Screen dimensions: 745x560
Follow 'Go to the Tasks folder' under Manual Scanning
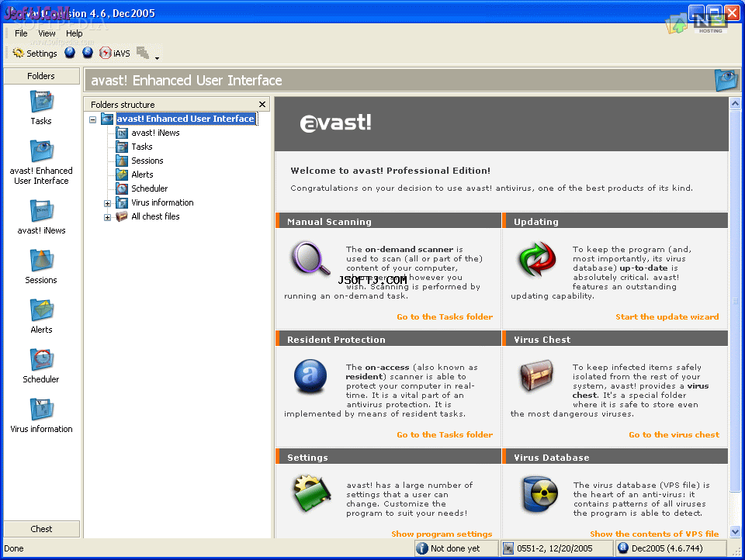(x=445, y=316)
